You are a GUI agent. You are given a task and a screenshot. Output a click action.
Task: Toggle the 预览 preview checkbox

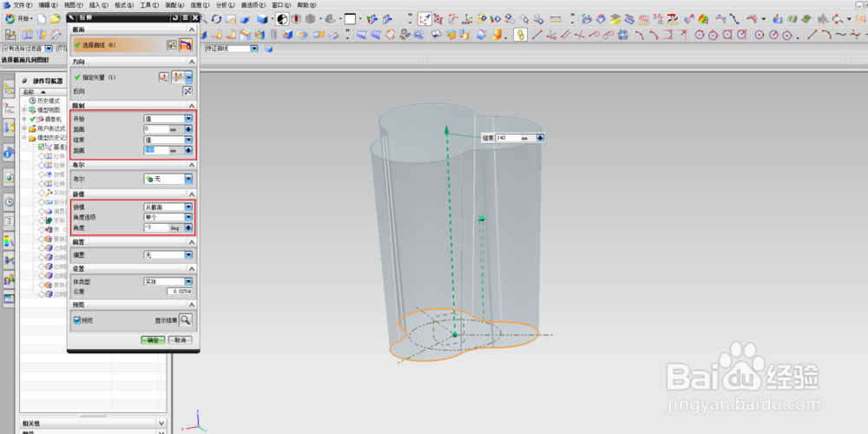pyautogui.click(x=77, y=320)
